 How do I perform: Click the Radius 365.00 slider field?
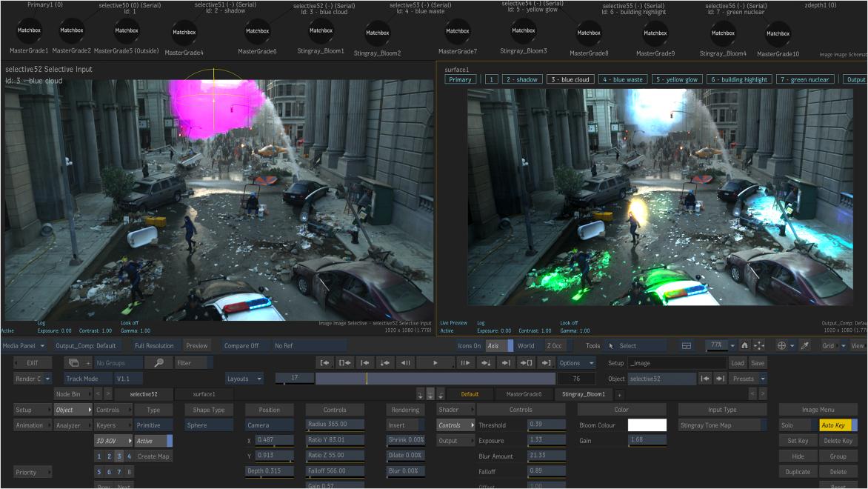[335, 425]
